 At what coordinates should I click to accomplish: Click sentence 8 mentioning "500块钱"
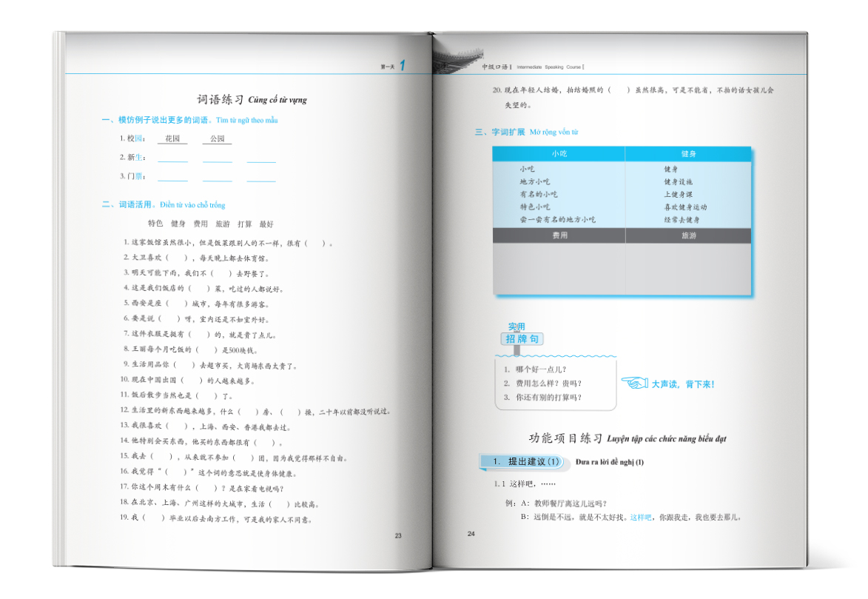point(190,349)
